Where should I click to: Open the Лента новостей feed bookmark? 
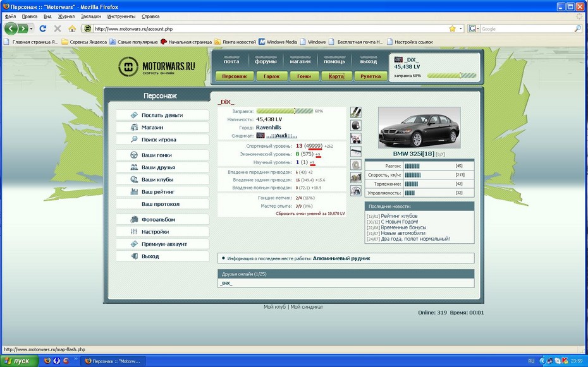(235, 42)
